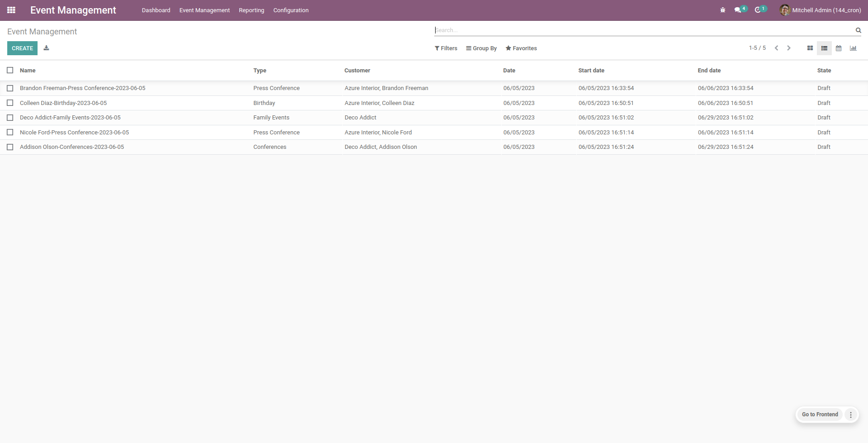Check the Brandon Freeman event row

(10, 88)
